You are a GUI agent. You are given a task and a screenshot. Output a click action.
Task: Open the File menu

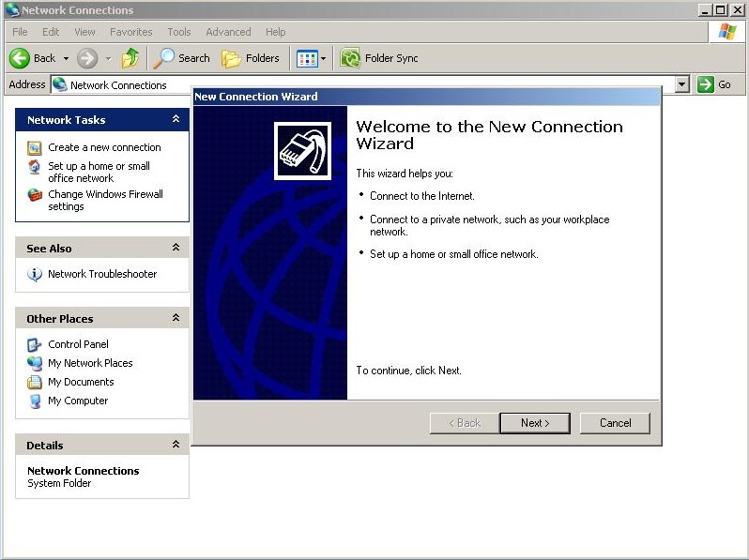(x=20, y=32)
